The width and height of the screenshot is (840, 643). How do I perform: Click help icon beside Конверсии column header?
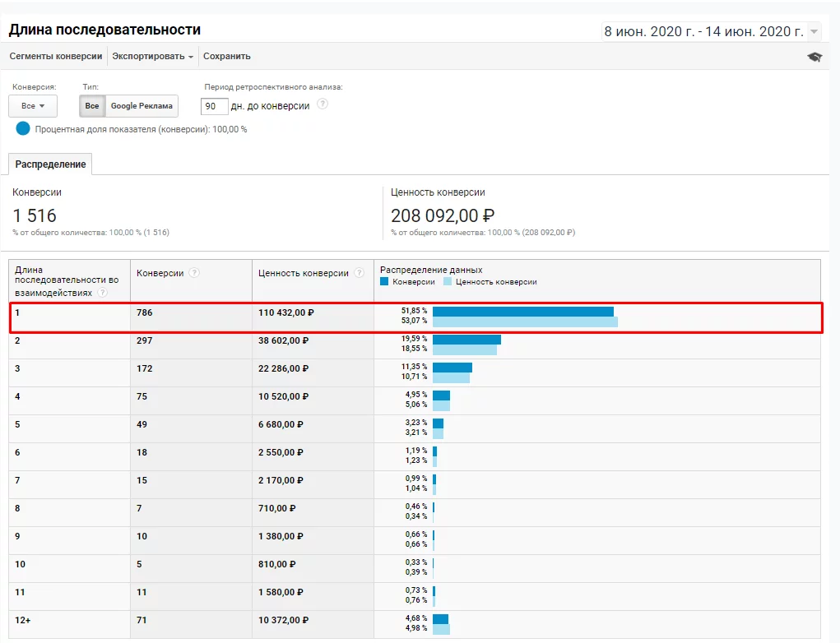194,272
